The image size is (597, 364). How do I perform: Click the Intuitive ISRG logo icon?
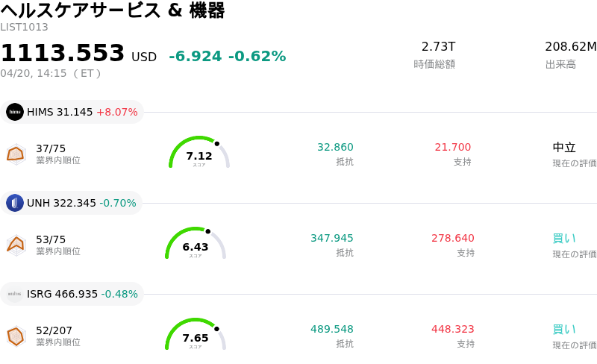click(x=15, y=294)
